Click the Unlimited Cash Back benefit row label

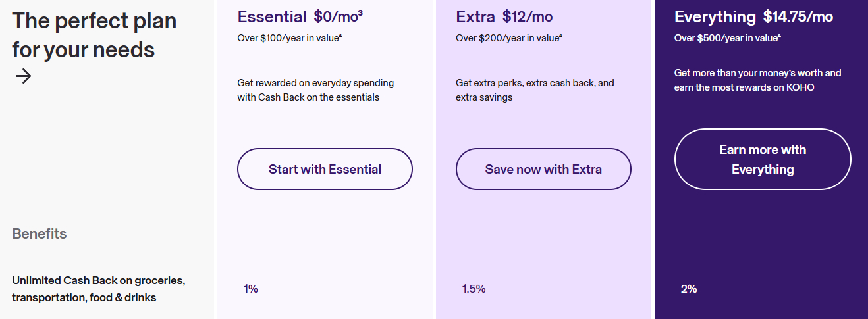tap(99, 289)
